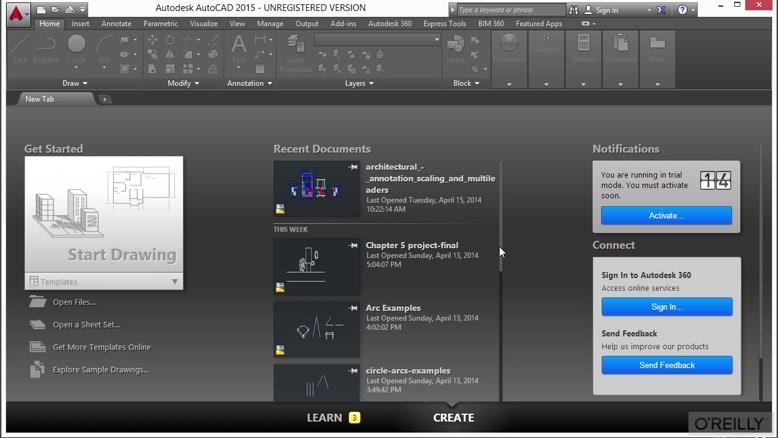Click the binoculars search icon

coord(574,10)
